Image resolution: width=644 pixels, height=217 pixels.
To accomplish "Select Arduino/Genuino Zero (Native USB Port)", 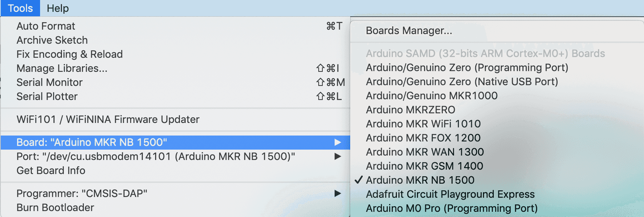I will tap(462, 82).
